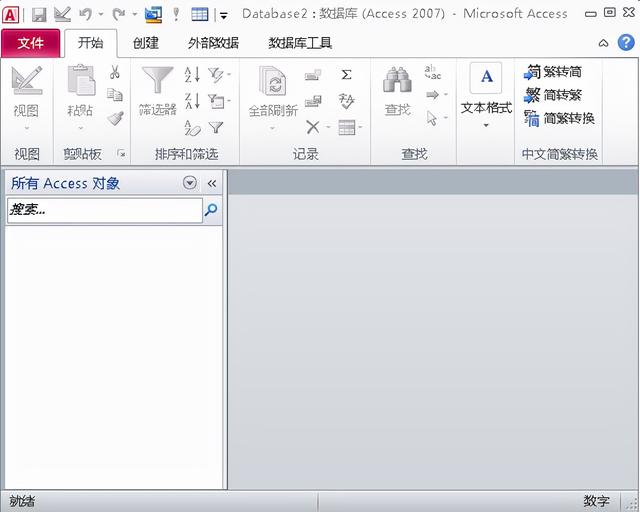This screenshot has width=640, height=512.
Task: Click the window resize grip corner
Action: pos(632,504)
